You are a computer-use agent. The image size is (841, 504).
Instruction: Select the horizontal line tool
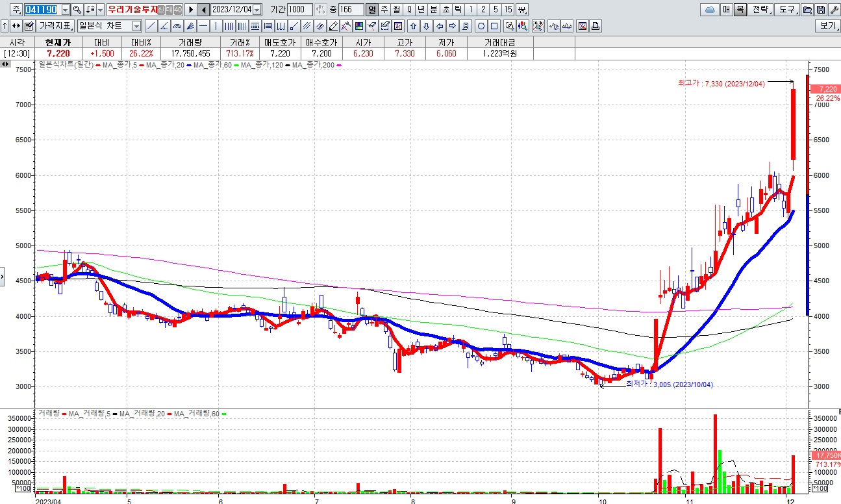point(203,26)
